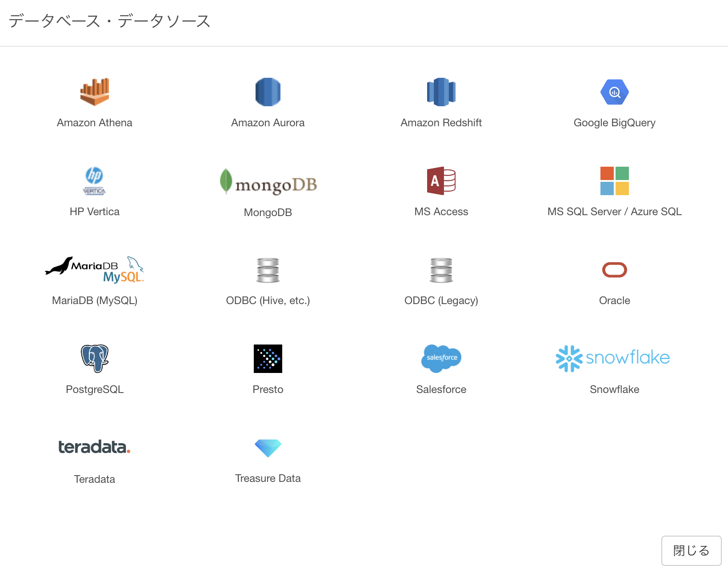Viewport: 728px width, 569px height.
Task: Click the Oracle text label
Action: coord(615,301)
